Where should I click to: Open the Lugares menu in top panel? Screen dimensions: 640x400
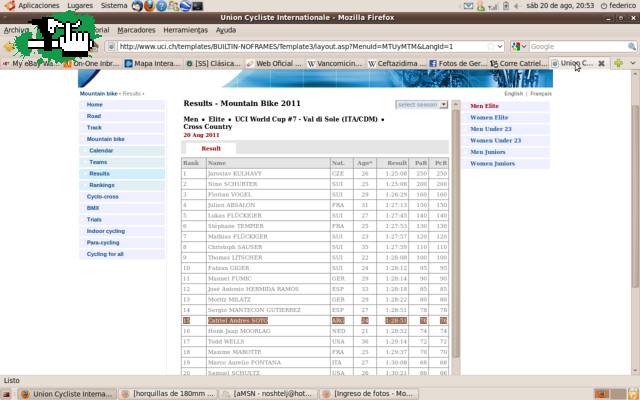click(80, 6)
